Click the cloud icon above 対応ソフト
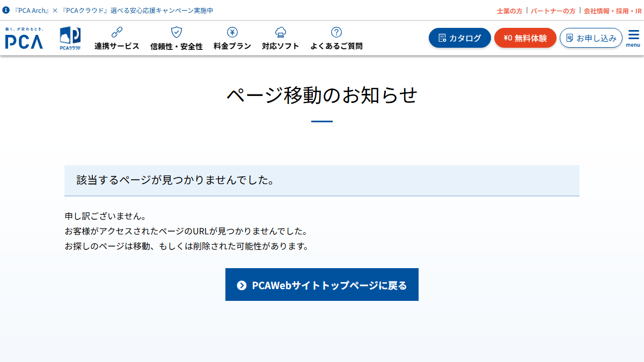Image resolution: width=644 pixels, height=362 pixels. [x=281, y=32]
